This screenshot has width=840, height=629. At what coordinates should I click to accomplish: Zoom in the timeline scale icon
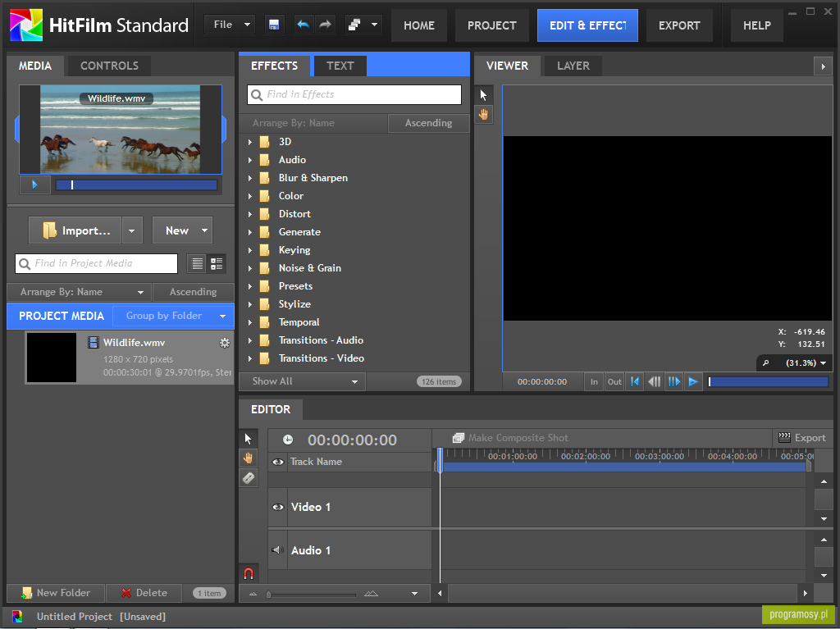pyautogui.click(x=371, y=594)
